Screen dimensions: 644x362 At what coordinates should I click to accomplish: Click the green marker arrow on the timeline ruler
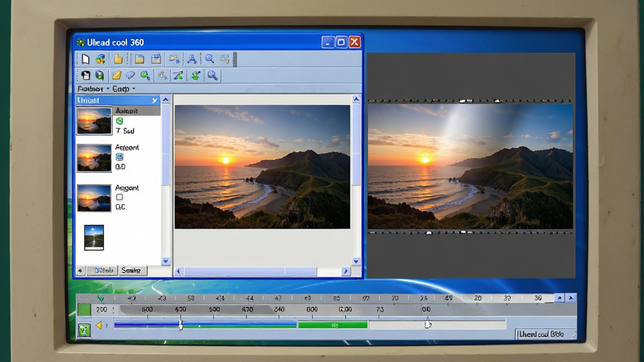tap(101, 299)
